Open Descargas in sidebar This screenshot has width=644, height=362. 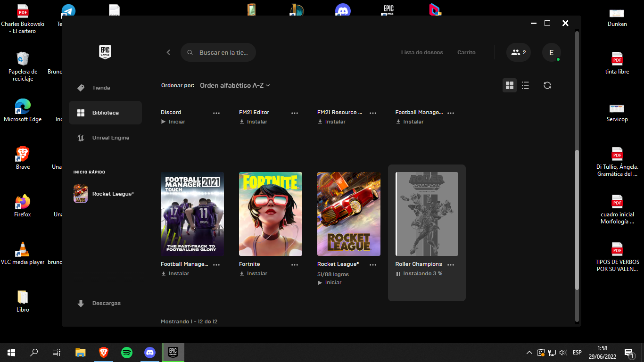(105, 303)
